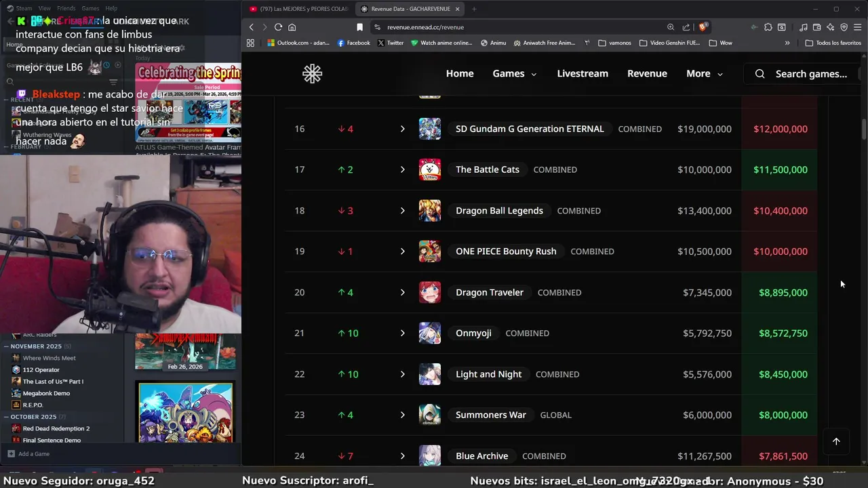Expand the Summoners War row chevron
The image size is (868, 488).
[x=402, y=415]
